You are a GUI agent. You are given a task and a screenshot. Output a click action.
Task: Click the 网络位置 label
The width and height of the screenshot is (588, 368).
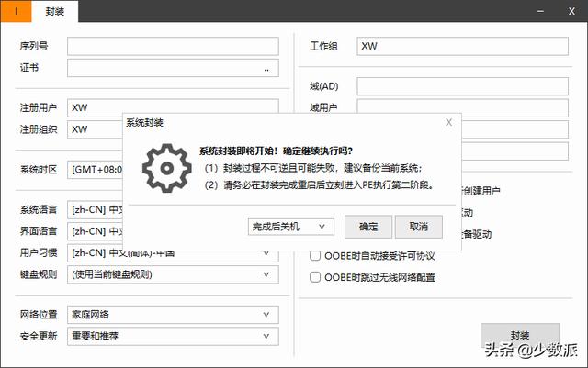point(39,315)
